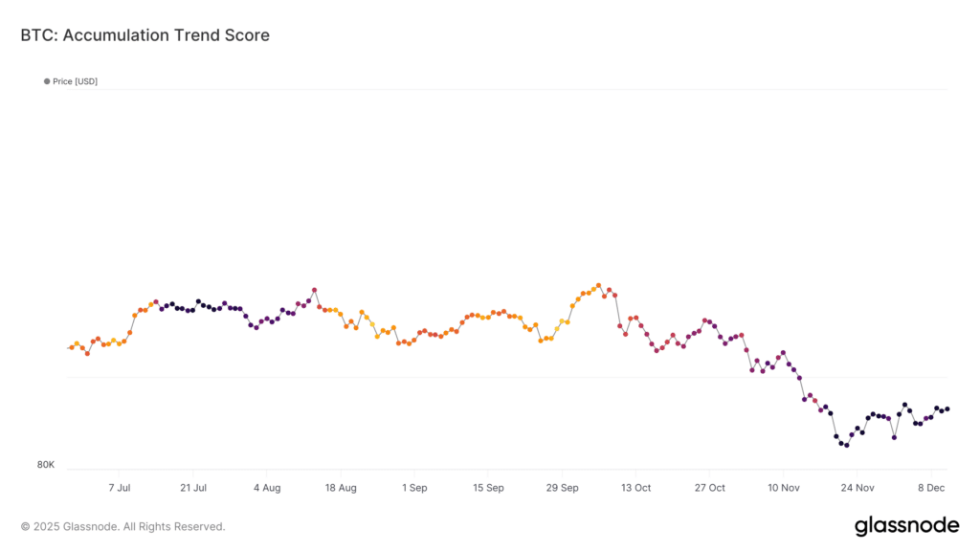Click the 29 Sep date label

pos(562,488)
